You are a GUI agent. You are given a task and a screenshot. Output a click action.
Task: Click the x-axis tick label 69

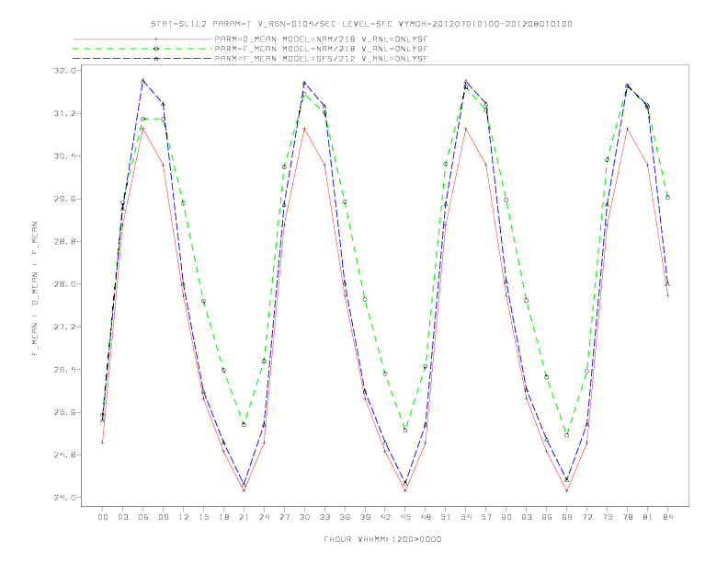567,517
